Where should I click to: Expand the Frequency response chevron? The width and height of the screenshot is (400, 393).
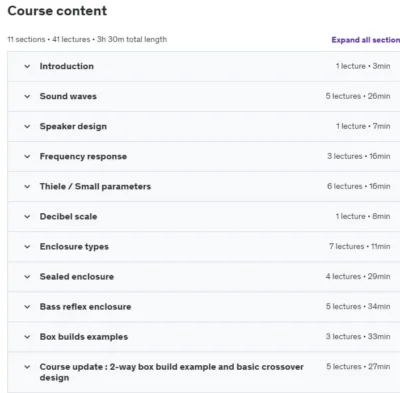tap(27, 156)
